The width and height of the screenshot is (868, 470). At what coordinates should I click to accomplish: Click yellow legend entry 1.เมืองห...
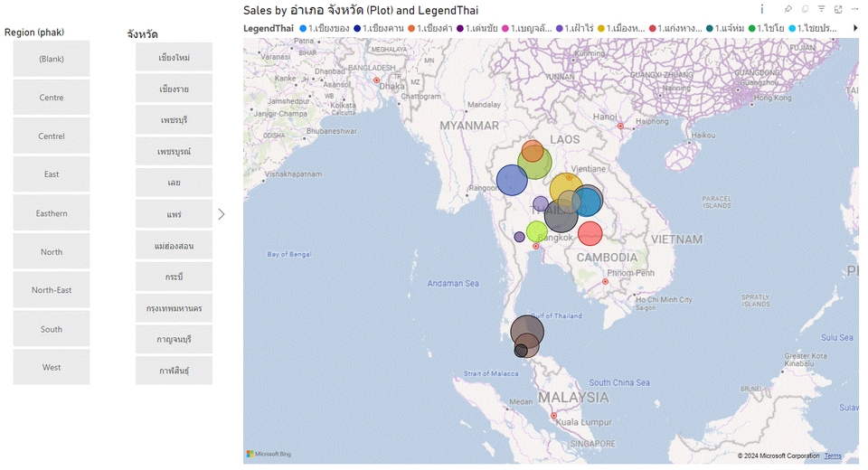tap(621, 28)
